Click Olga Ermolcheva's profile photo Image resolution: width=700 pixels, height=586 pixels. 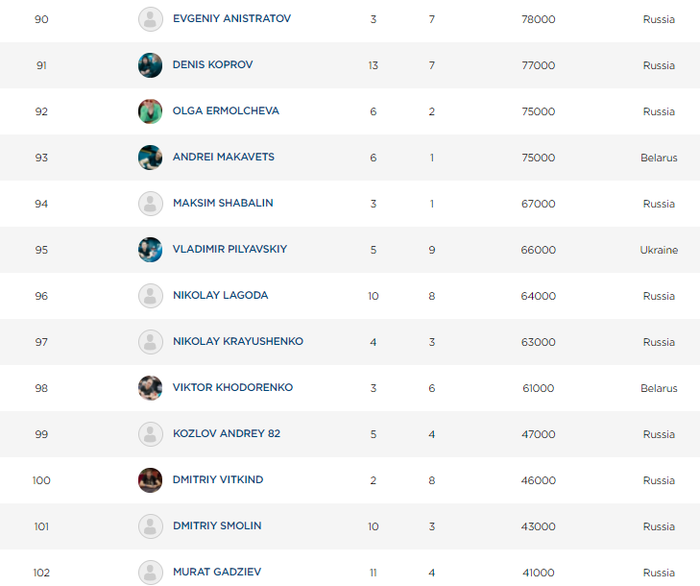point(150,111)
